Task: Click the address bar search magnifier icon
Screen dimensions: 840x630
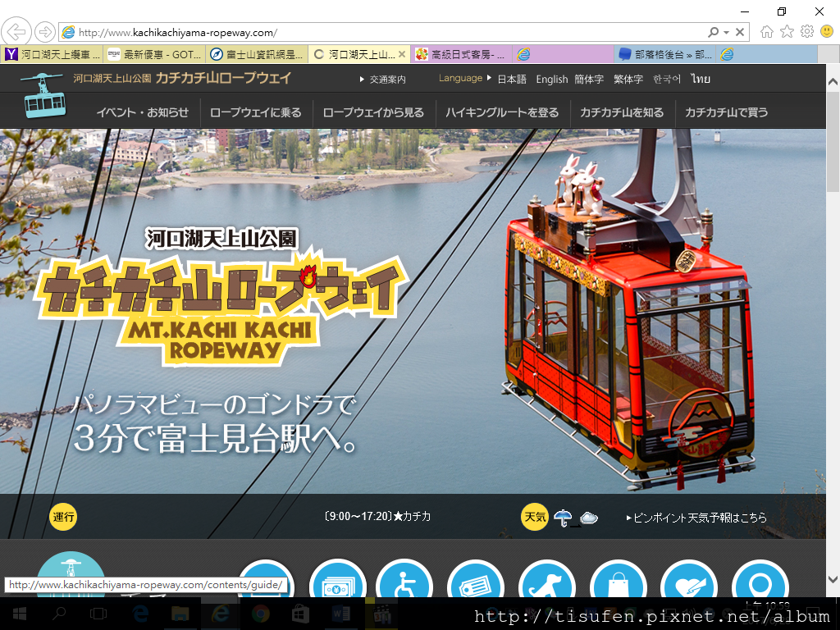Action: tap(713, 32)
